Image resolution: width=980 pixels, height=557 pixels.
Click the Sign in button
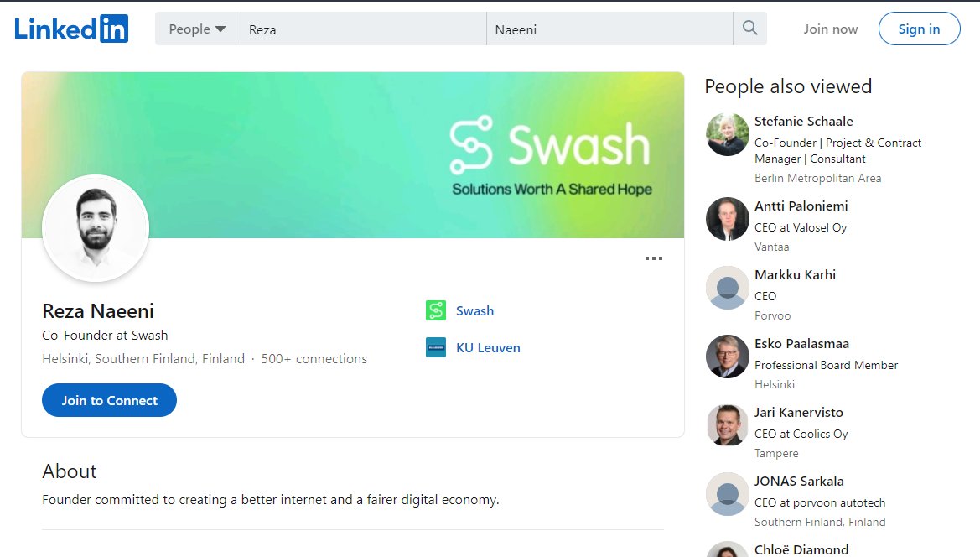tap(920, 29)
